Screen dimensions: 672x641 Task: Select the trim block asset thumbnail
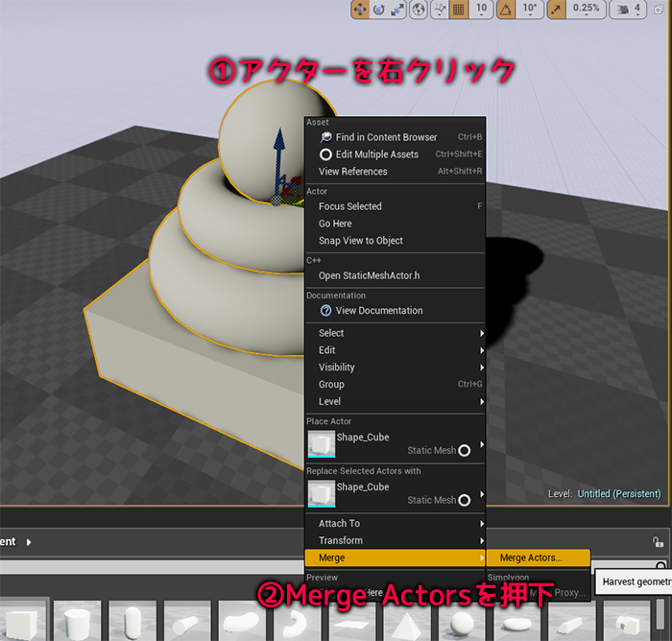tap(571, 621)
